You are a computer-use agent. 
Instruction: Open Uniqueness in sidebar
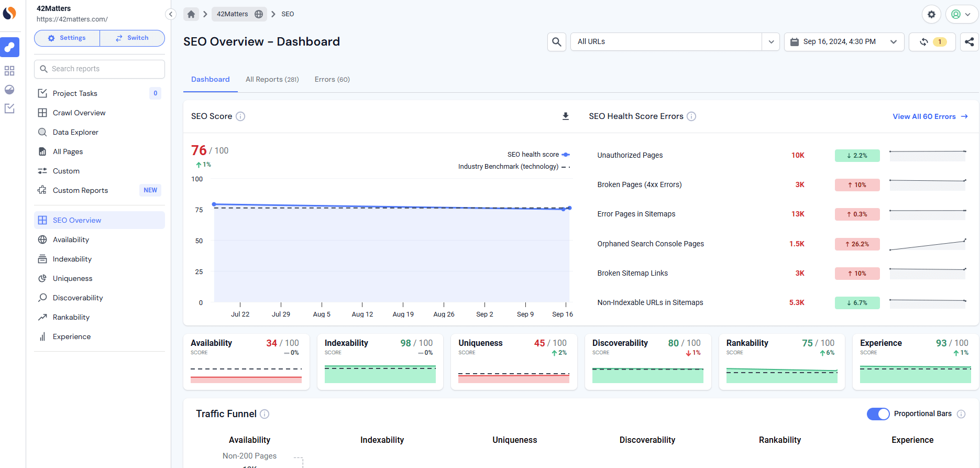tap(100, 278)
